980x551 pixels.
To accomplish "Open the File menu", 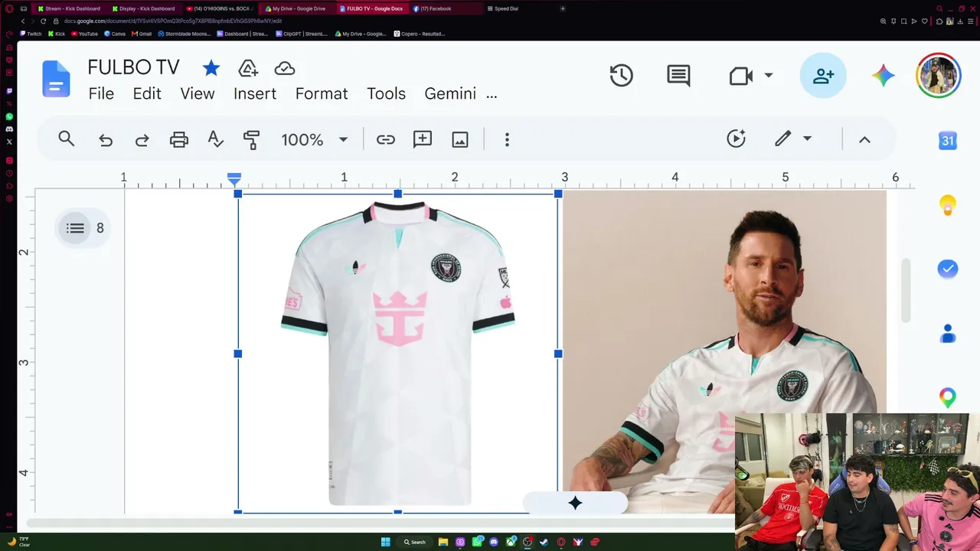I will [101, 93].
